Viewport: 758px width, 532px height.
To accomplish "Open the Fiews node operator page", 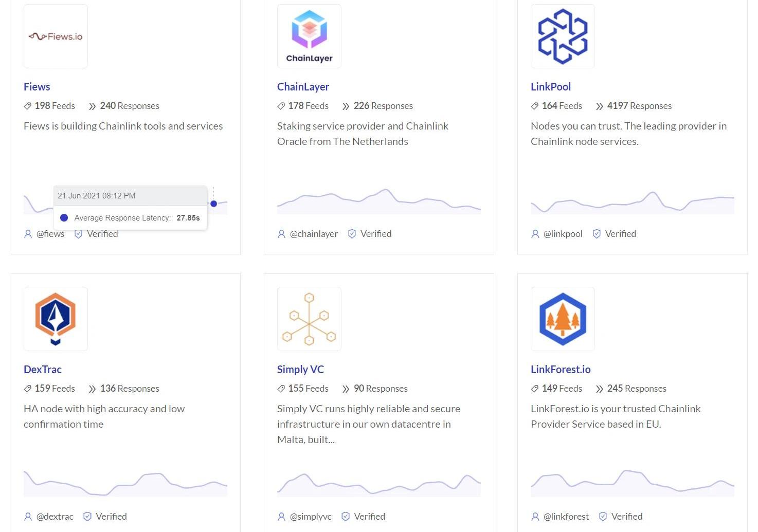I will (37, 87).
